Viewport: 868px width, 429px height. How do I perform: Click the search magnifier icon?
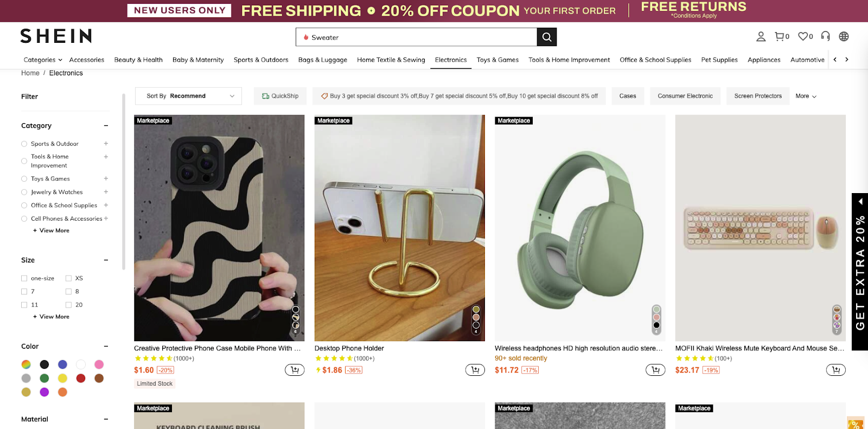point(546,37)
